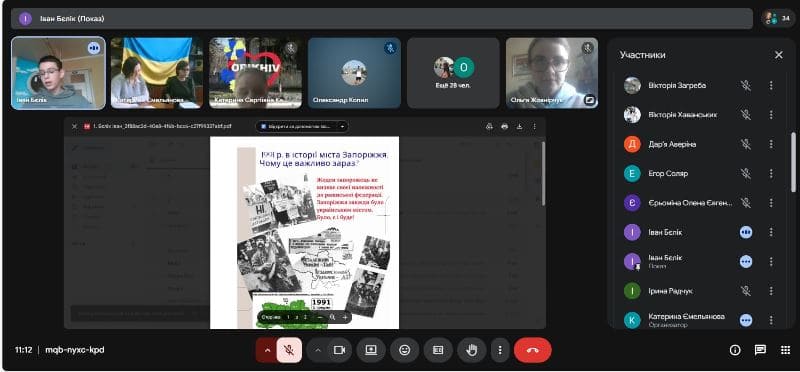Expand video settings arrow beside camera

pos(317,350)
